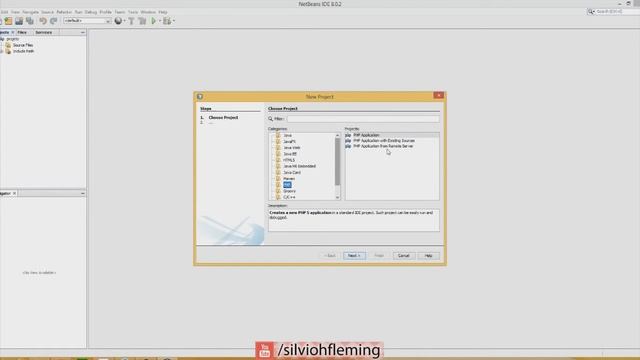Select the Java EE category

click(290, 154)
